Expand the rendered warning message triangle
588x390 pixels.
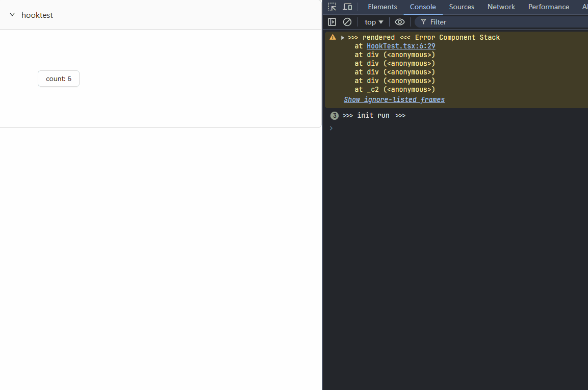click(x=343, y=38)
